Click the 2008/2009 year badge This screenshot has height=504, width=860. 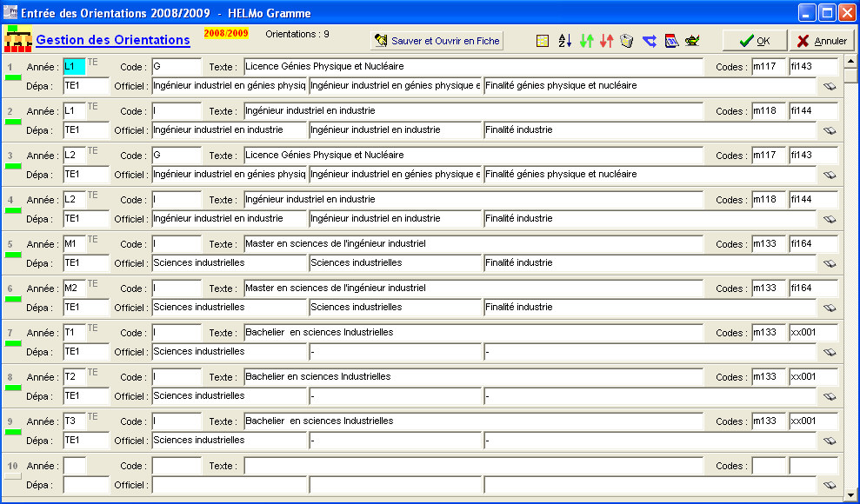point(226,33)
